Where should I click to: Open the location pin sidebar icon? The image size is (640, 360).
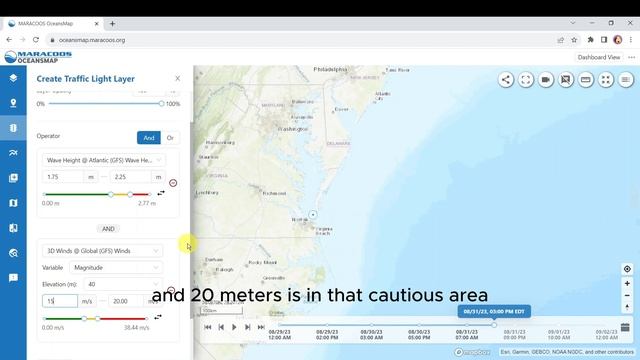point(13,103)
